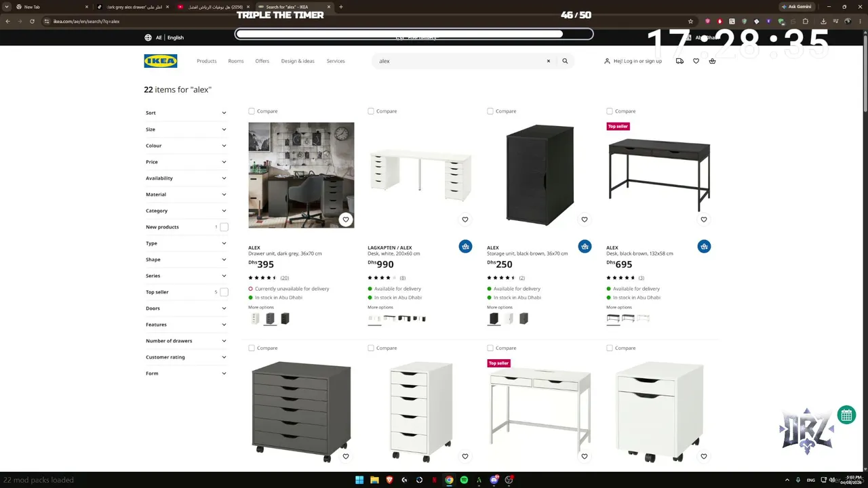Screen dimensions: 868x488
Task: Open the delivery truck tracking icon
Action: pyautogui.click(x=679, y=61)
